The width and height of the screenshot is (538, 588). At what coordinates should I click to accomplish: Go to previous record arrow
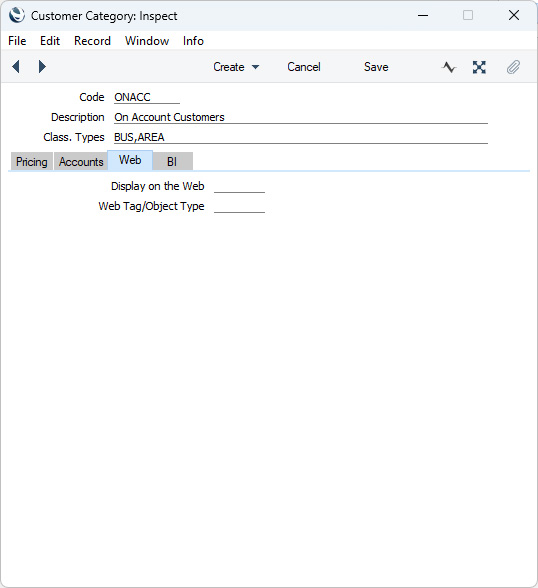click(16, 67)
